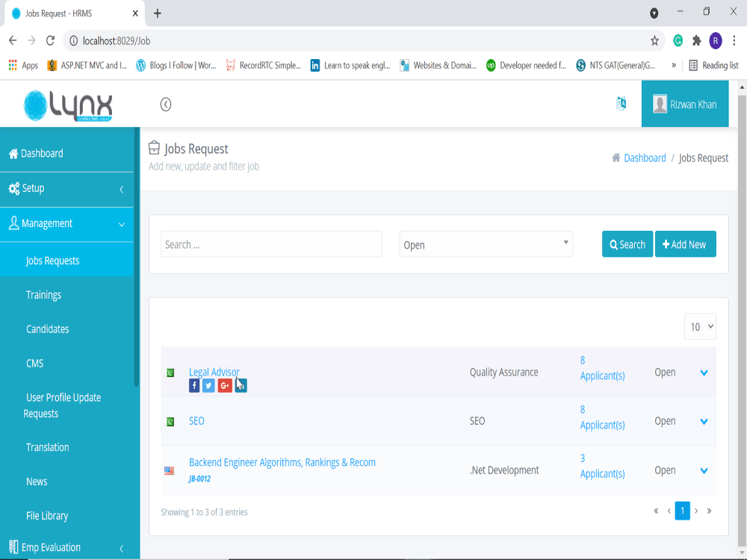Viewport: 747px width, 560px height.
Task: Open the Reading list
Action: pyautogui.click(x=713, y=65)
